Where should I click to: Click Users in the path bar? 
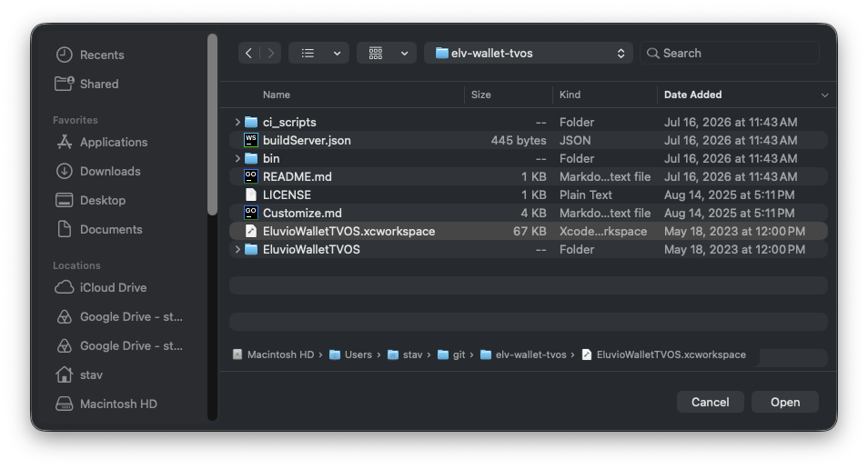(x=351, y=354)
